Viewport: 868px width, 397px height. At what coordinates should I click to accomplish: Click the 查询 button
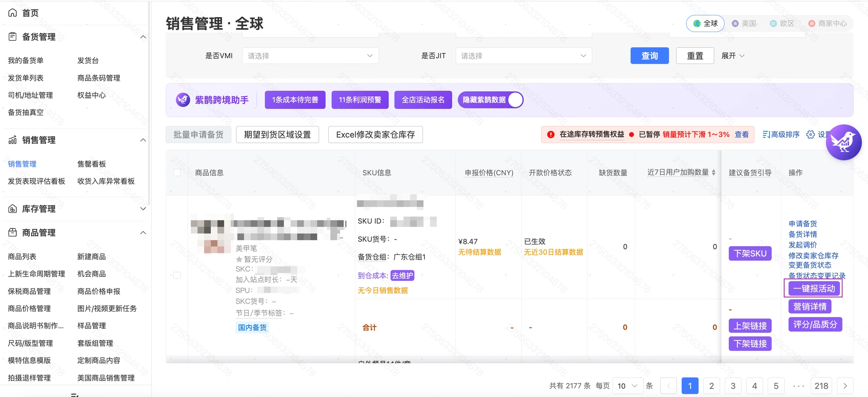coord(650,56)
